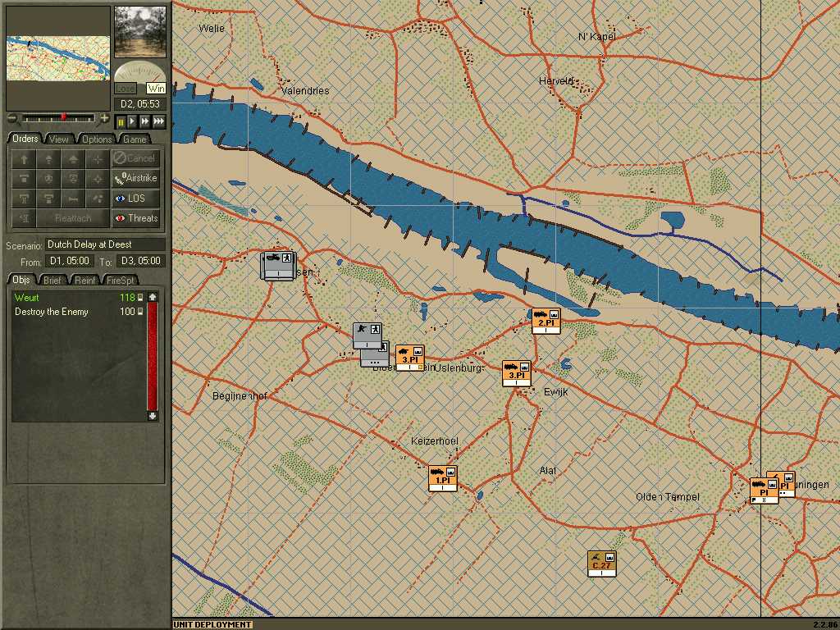The width and height of the screenshot is (840, 630).
Task: Select the Rest order bed icon
Action: (73, 199)
